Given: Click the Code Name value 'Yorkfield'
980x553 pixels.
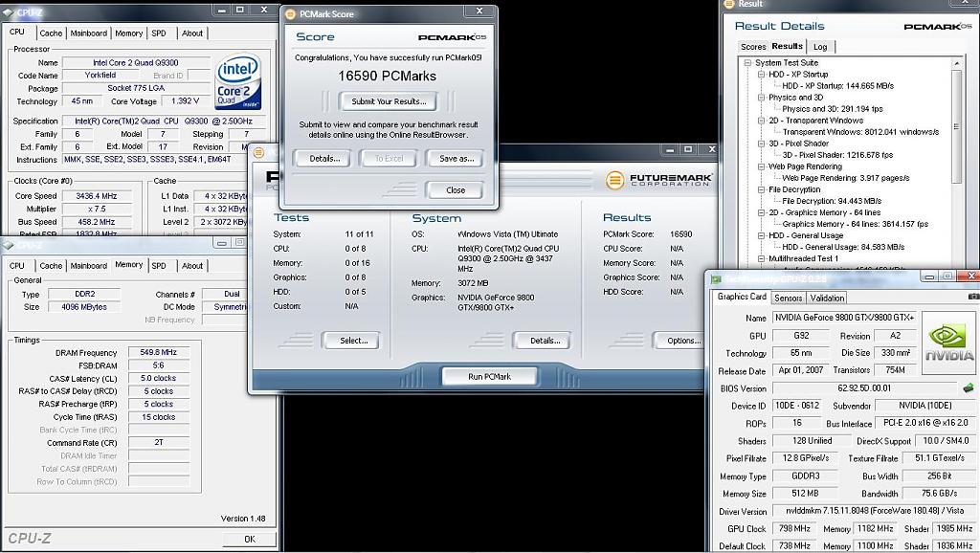Looking at the screenshot, I should coord(100,75).
